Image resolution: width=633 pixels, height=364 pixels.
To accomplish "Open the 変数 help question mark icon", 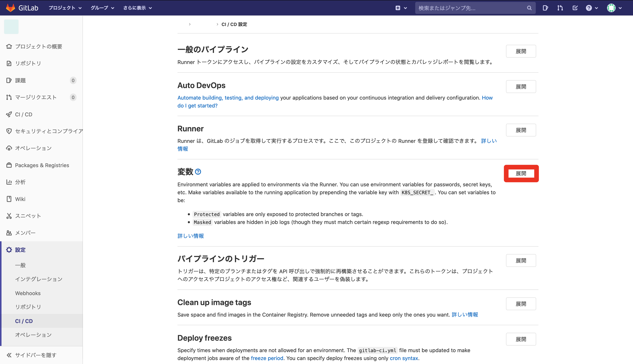I will click(x=198, y=172).
